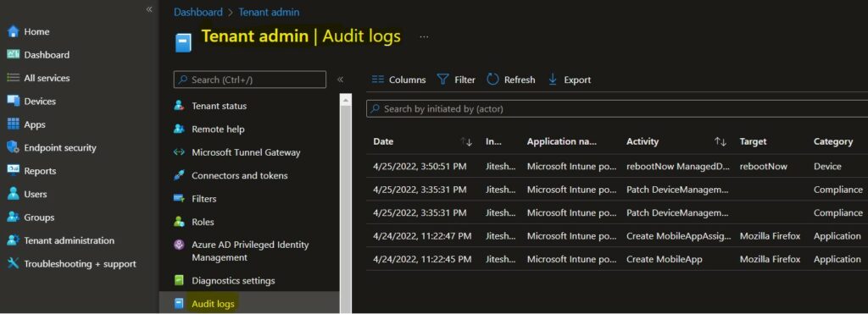
Task: Click the Application name column header
Action: [561, 141]
